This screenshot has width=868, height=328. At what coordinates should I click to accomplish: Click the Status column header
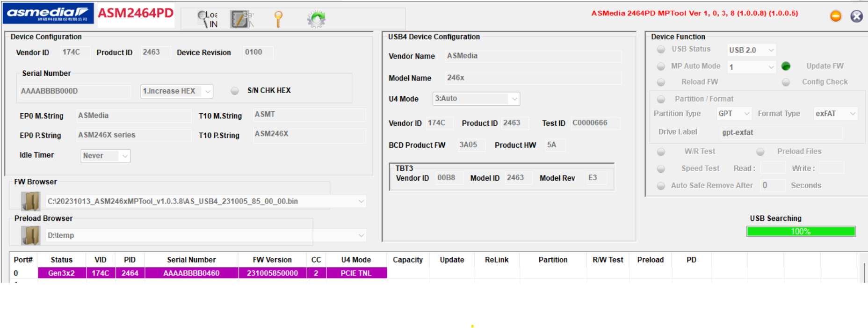62,260
